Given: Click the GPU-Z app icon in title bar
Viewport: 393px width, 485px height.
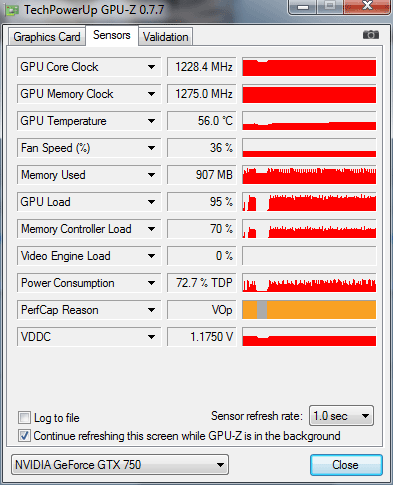Looking at the screenshot, I should pyautogui.click(x=12, y=10).
